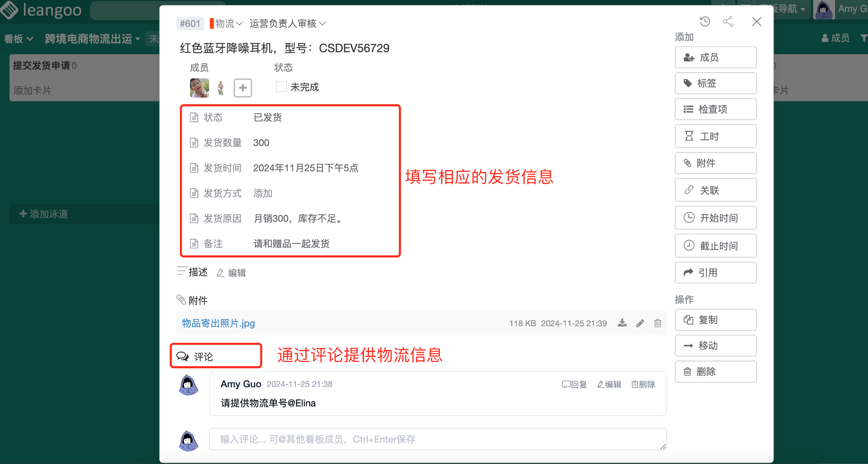The height and width of the screenshot is (464, 868).
Task: Click 移动 to move the card
Action: click(715, 346)
